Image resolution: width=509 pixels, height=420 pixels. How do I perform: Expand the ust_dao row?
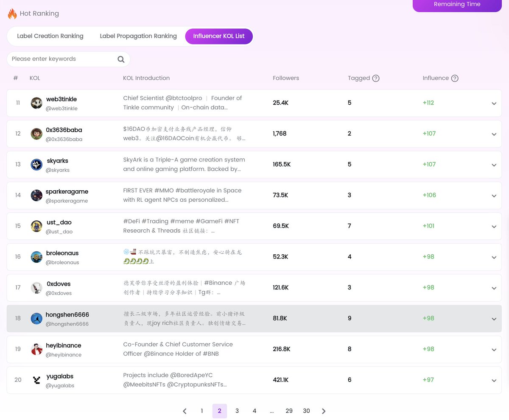[x=494, y=227]
